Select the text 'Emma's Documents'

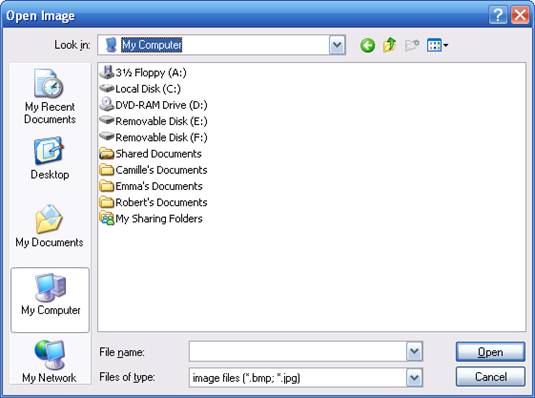click(x=159, y=186)
